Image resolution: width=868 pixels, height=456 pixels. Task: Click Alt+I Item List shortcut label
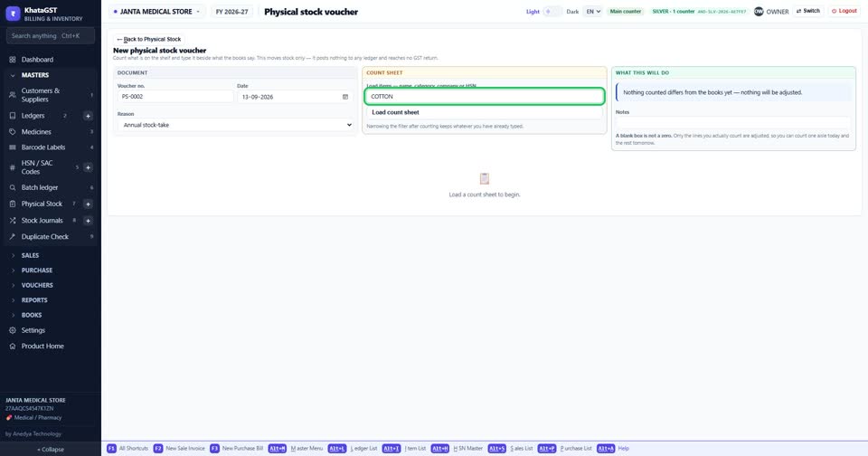[x=415, y=448]
